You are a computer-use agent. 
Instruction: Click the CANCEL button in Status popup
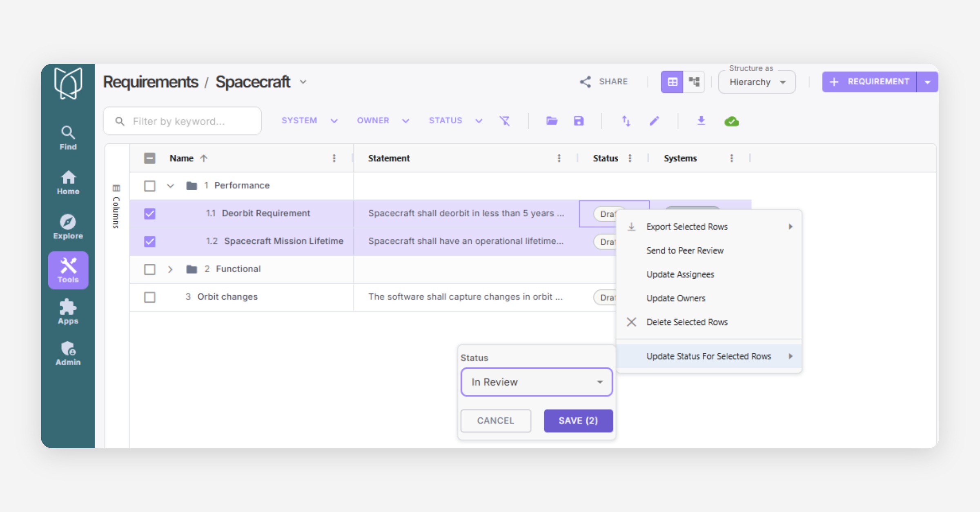(x=495, y=421)
